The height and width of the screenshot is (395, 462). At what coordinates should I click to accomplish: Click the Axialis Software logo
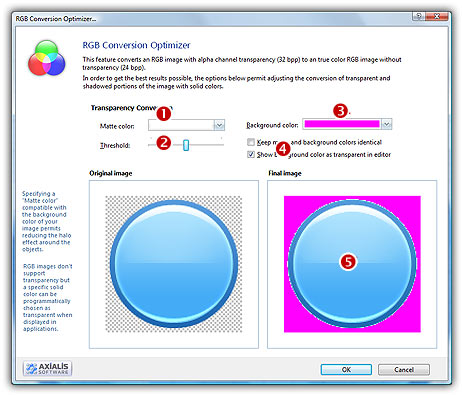click(x=47, y=368)
